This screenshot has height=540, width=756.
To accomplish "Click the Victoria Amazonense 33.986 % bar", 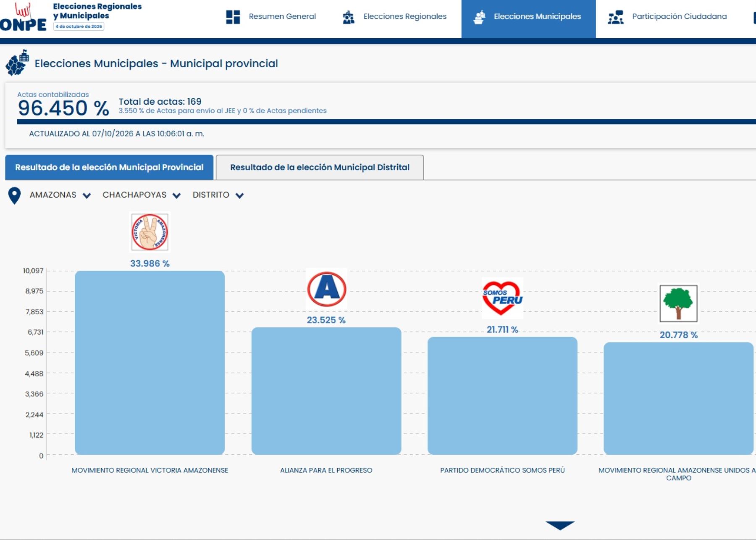I will [x=150, y=363].
